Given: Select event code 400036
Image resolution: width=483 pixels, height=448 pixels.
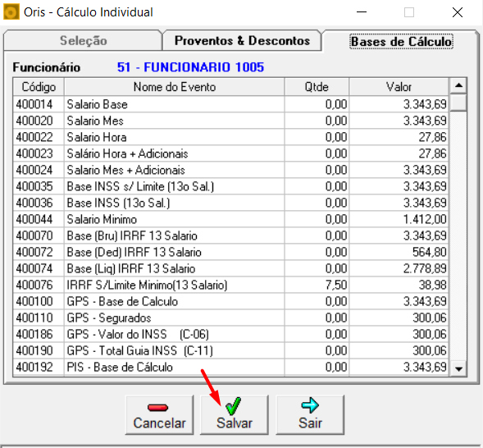Looking at the screenshot, I should pos(34,203).
